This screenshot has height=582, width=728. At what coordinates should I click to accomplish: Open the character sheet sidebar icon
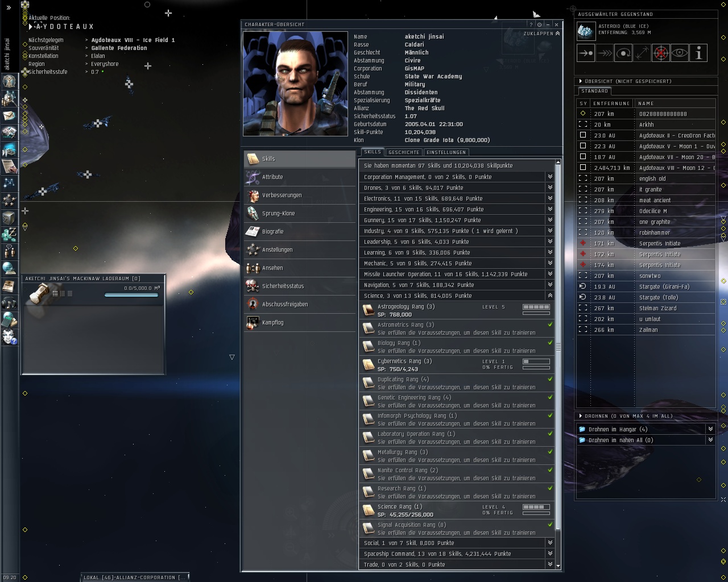tap(9, 81)
